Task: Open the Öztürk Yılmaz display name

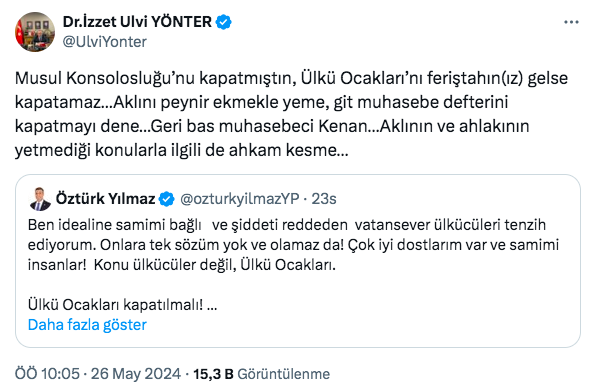Action: [105, 199]
